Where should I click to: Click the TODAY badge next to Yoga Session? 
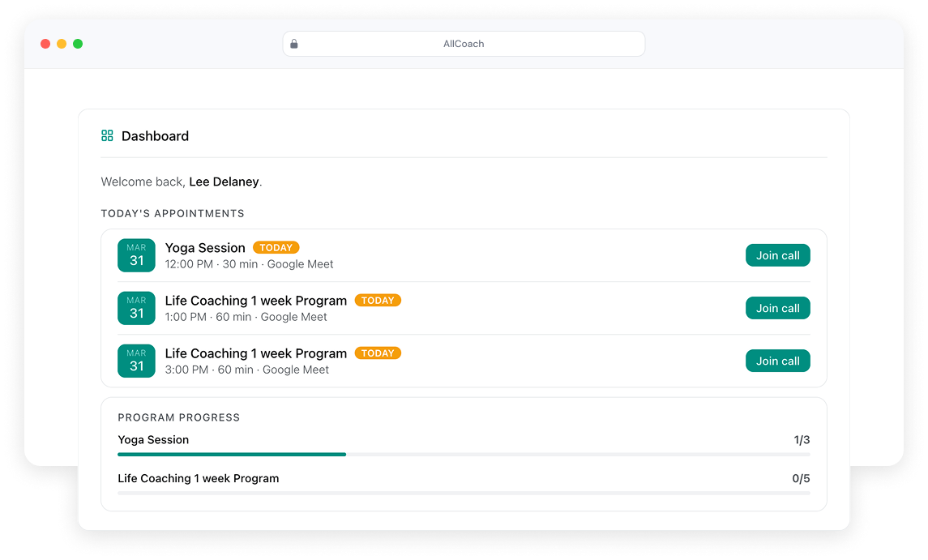(x=276, y=248)
